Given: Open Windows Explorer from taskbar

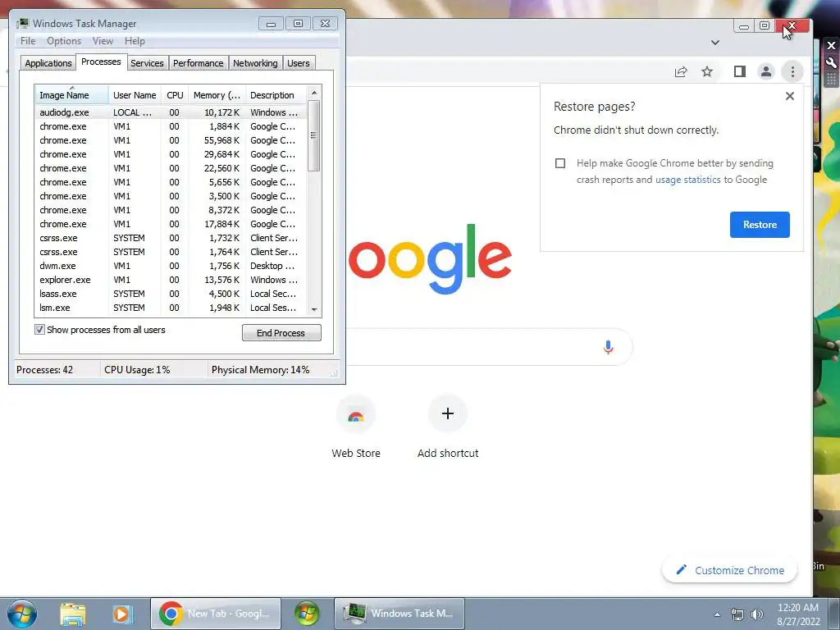Looking at the screenshot, I should (73, 614).
